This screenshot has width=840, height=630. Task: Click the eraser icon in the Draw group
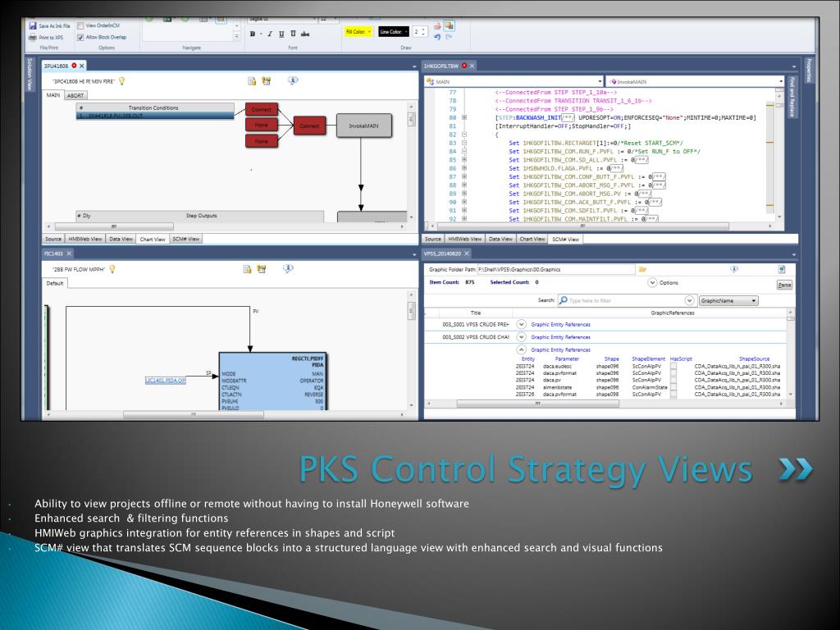tap(437, 25)
